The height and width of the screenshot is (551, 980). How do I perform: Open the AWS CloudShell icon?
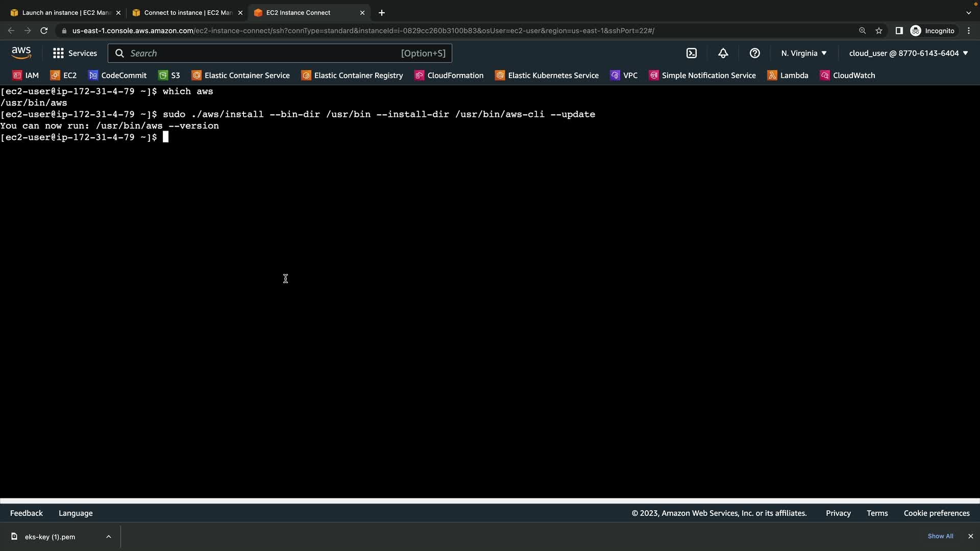[x=692, y=53]
